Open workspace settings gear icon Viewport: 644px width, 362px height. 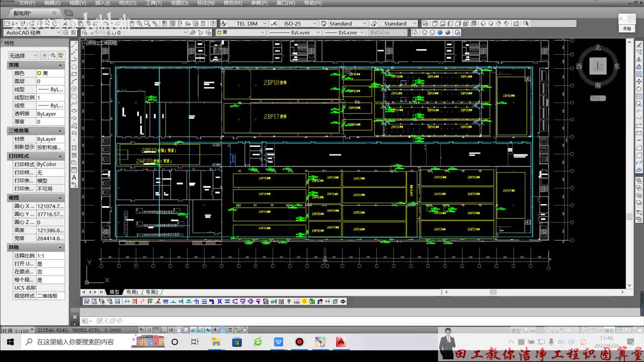click(x=65, y=32)
